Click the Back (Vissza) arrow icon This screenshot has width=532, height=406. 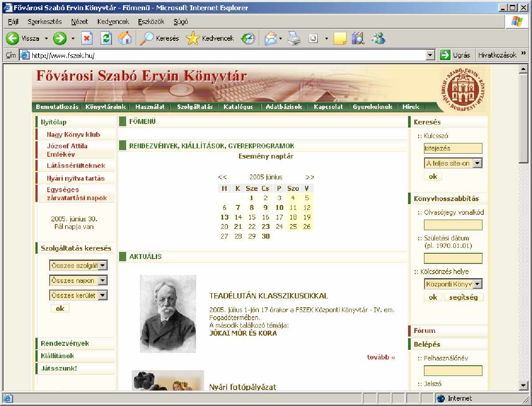[12, 39]
